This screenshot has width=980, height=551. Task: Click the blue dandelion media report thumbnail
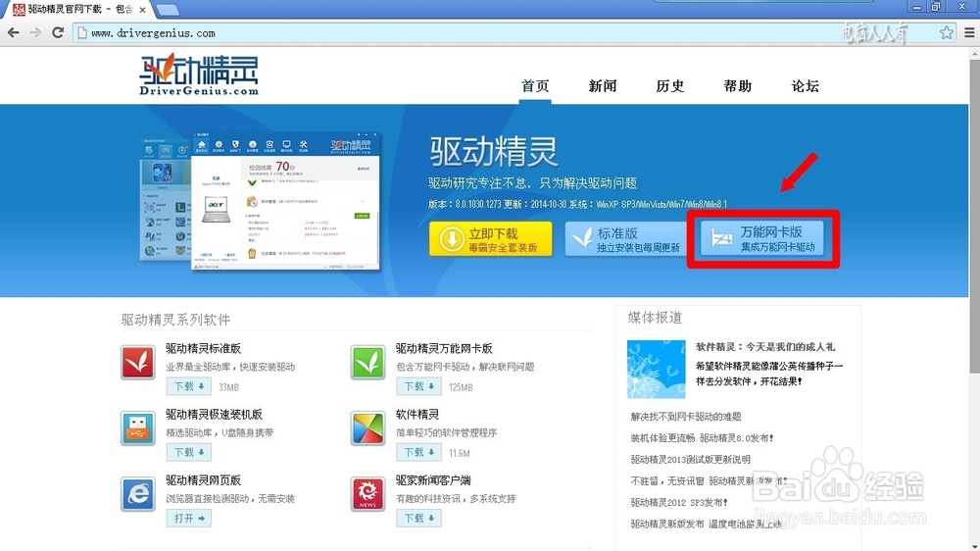point(657,369)
